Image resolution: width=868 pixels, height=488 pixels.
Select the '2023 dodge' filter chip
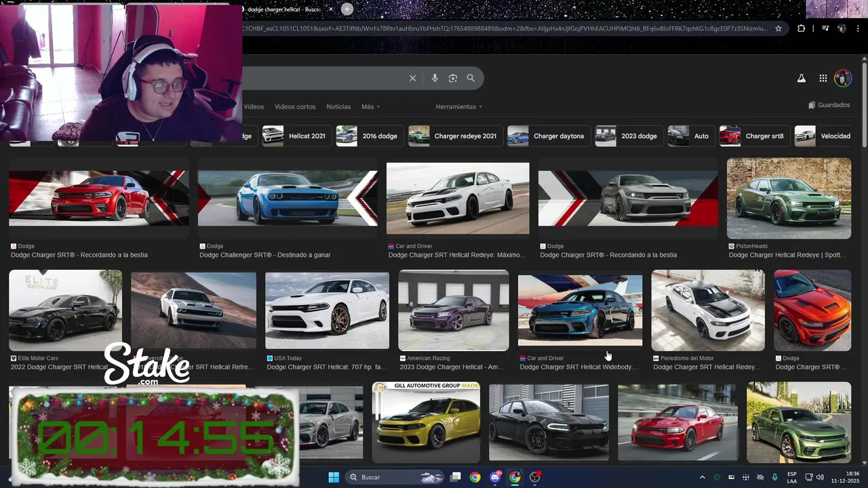click(629, 136)
